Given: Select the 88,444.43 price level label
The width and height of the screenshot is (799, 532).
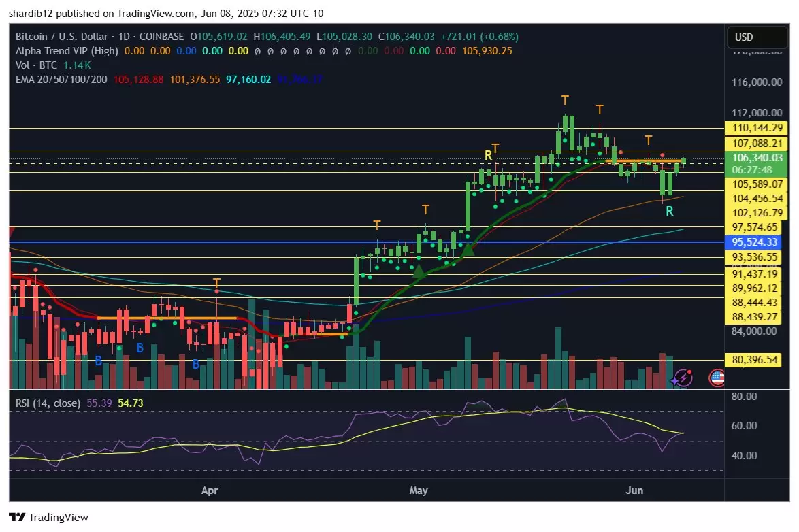Looking at the screenshot, I should pos(754,302).
